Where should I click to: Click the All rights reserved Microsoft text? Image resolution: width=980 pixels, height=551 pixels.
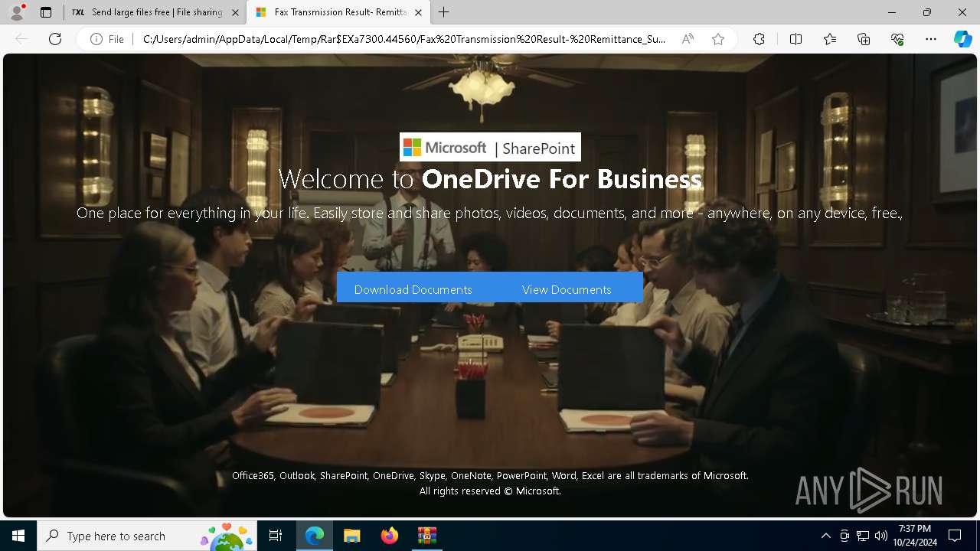tap(490, 491)
